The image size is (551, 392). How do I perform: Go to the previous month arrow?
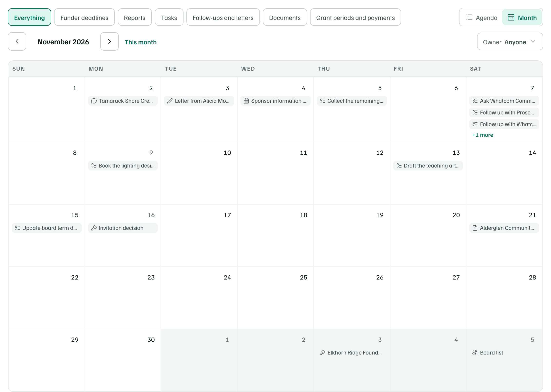[x=17, y=42]
